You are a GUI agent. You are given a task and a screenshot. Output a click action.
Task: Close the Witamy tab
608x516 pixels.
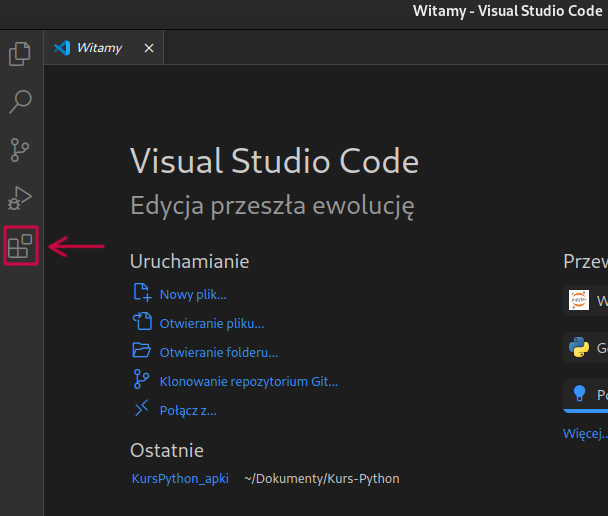tap(149, 48)
